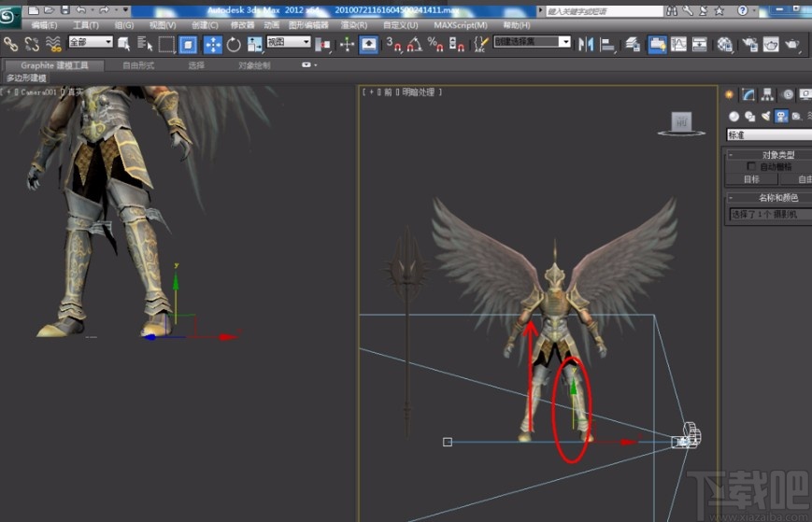The image size is (812, 522).
Task: Select the Unlink Selection tool
Action: 32,45
